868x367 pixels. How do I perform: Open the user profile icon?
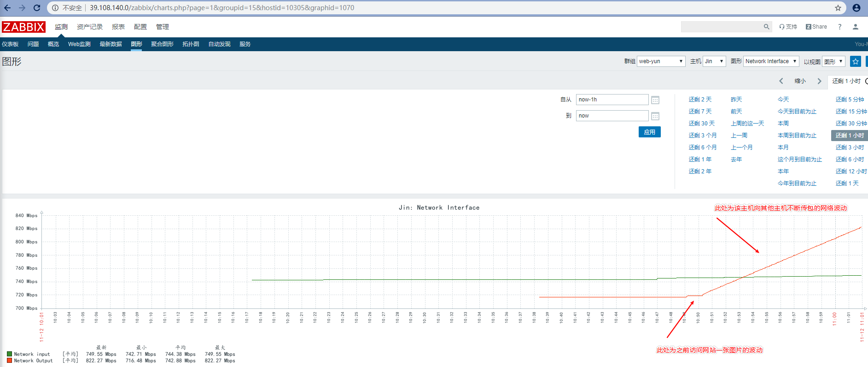click(855, 27)
